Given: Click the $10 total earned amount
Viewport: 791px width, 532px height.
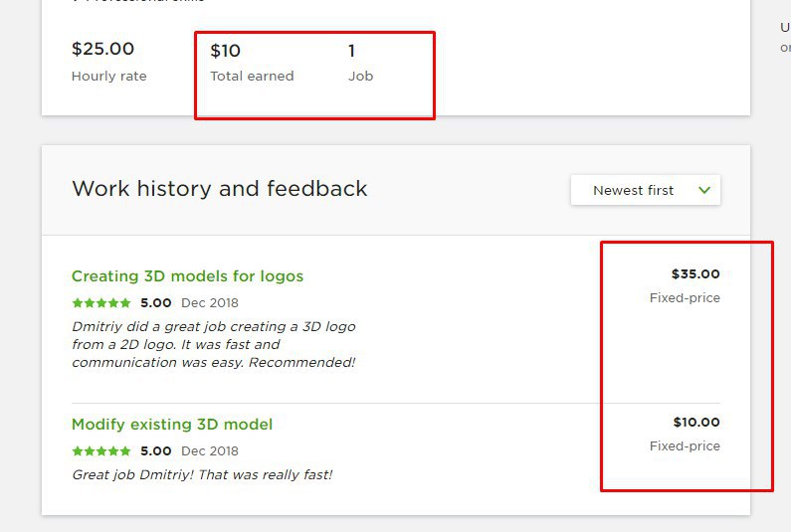Looking at the screenshot, I should [x=225, y=51].
